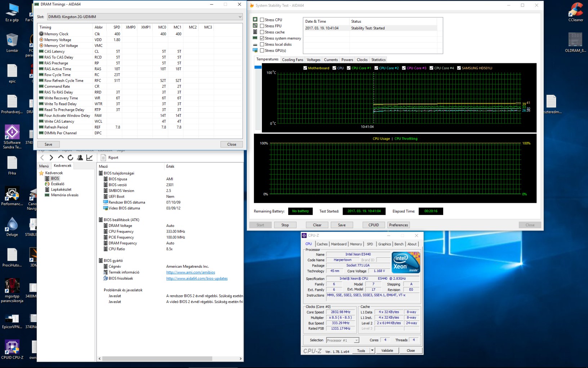Open Ez a gép desktop icon

12,12
